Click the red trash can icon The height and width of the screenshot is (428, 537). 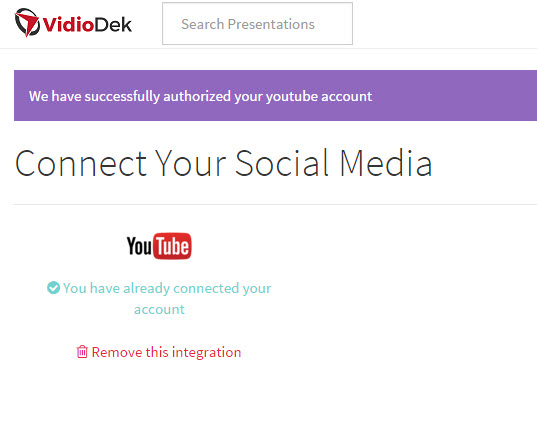pos(82,352)
